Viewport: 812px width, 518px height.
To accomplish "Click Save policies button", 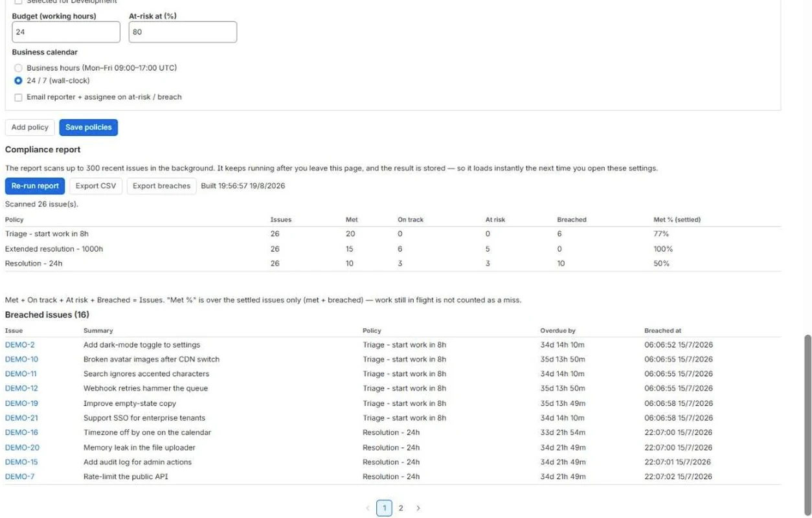I will pyautogui.click(x=89, y=128).
